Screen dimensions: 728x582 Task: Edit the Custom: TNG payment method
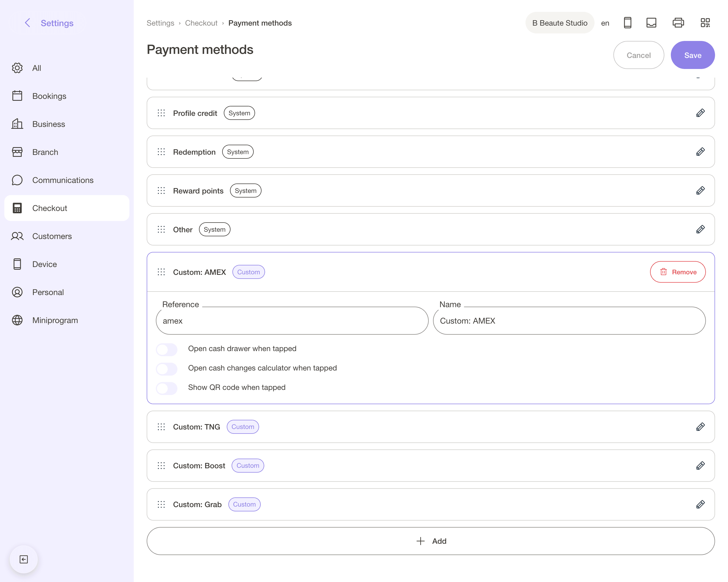pyautogui.click(x=700, y=427)
